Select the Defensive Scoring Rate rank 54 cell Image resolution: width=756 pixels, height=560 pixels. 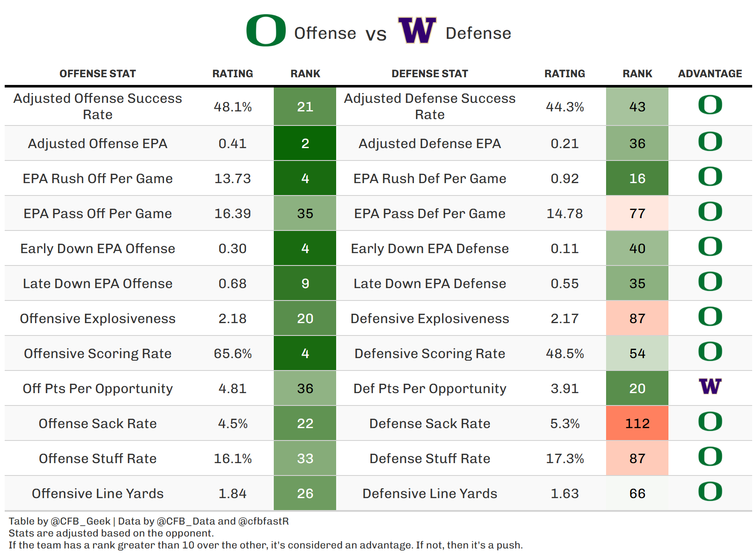637,353
